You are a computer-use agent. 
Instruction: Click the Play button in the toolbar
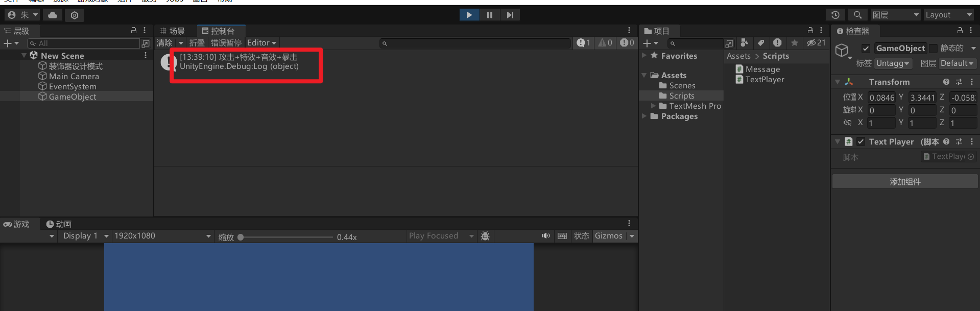click(469, 15)
